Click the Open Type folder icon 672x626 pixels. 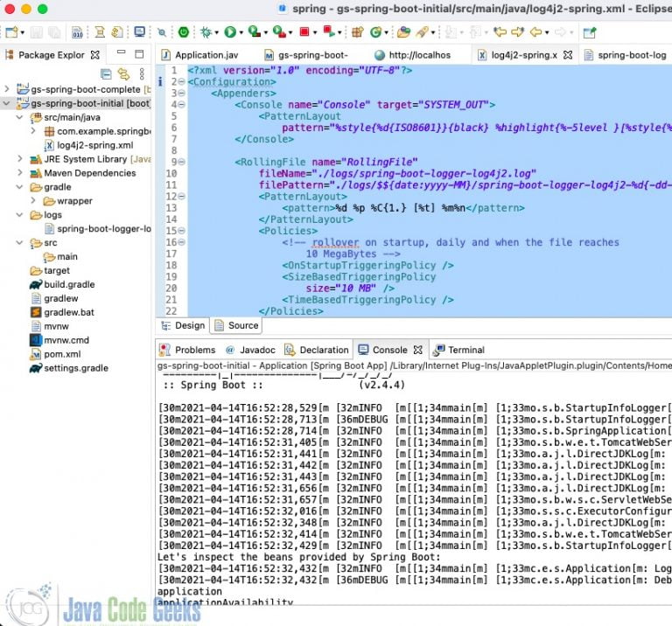click(x=403, y=32)
